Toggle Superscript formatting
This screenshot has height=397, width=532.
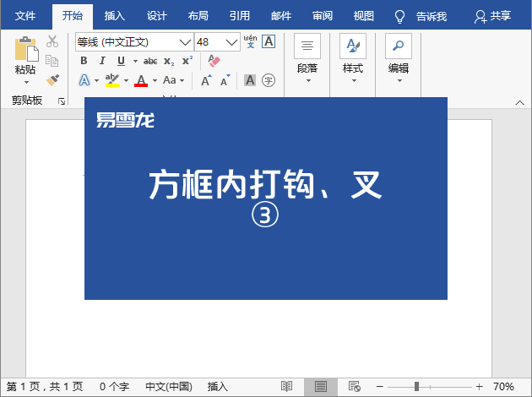187,61
